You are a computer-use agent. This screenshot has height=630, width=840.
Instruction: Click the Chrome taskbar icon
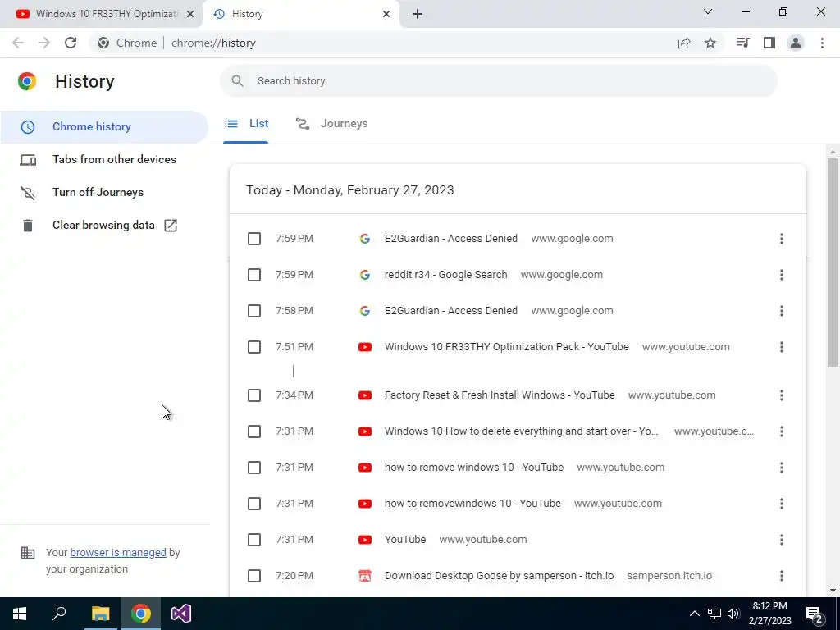point(141,614)
